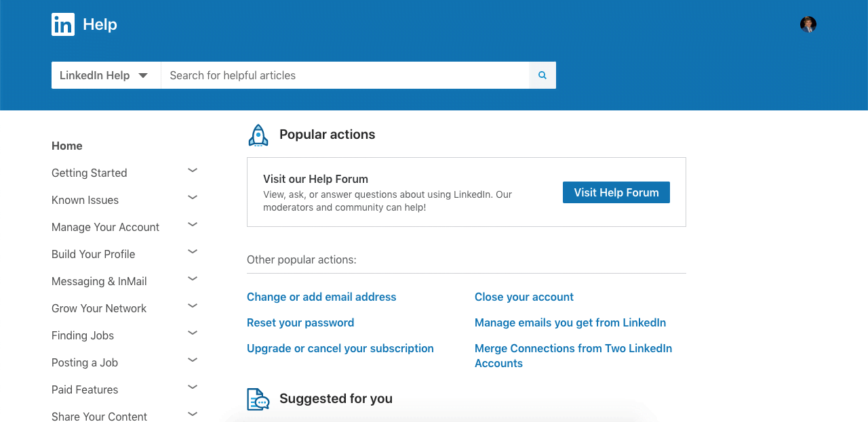Expand the Build Your Profile chevron
This screenshot has height=422, width=868.
click(x=193, y=251)
